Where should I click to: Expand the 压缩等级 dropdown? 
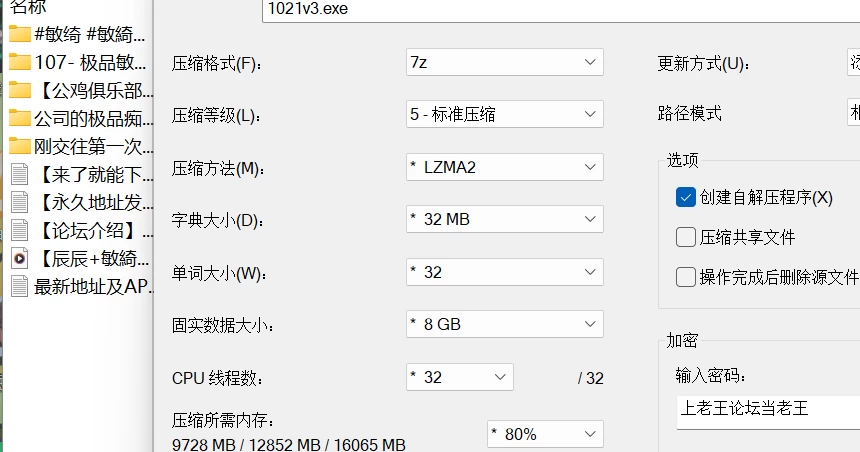[505, 114]
